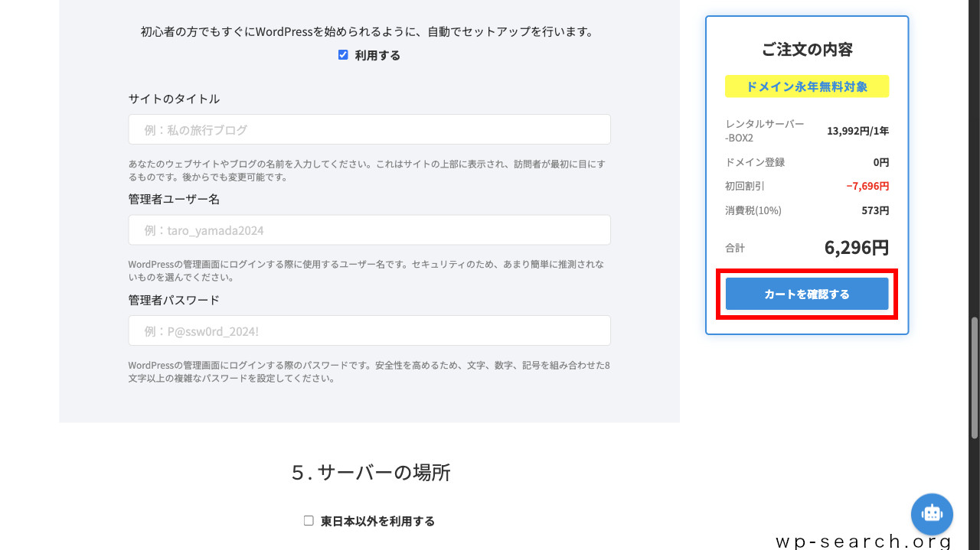The image size is (980, 550).
Task: Focus the 管理者ユーザー名 input field
Action: (369, 230)
